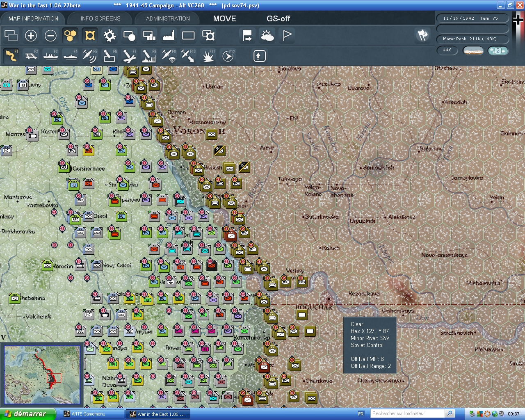Toggle the hex grid overlay

point(70,36)
